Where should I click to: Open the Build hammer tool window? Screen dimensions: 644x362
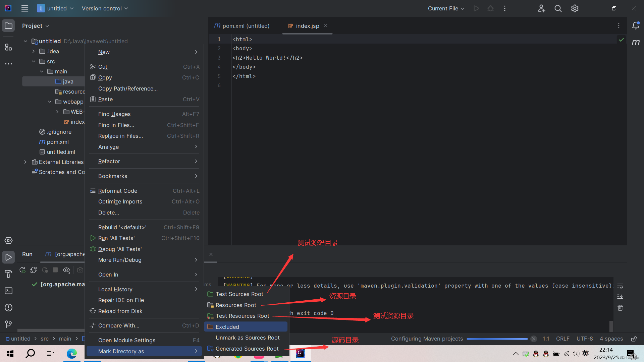pos(8,274)
